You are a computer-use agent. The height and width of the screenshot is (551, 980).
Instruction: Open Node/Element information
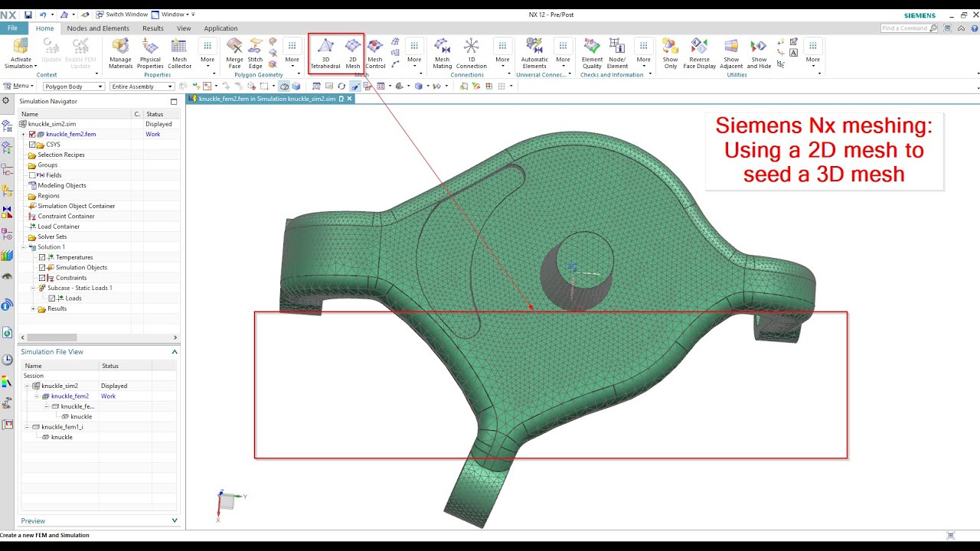[617, 53]
